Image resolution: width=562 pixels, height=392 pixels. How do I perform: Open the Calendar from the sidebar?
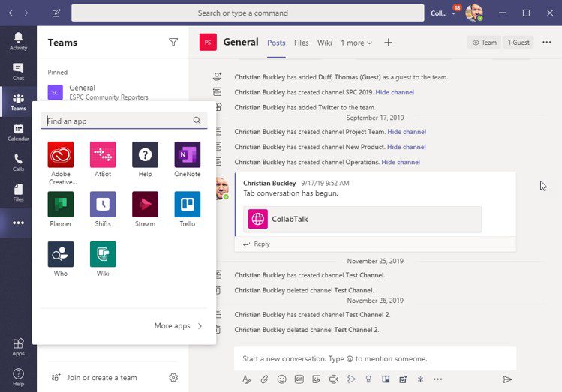18,133
